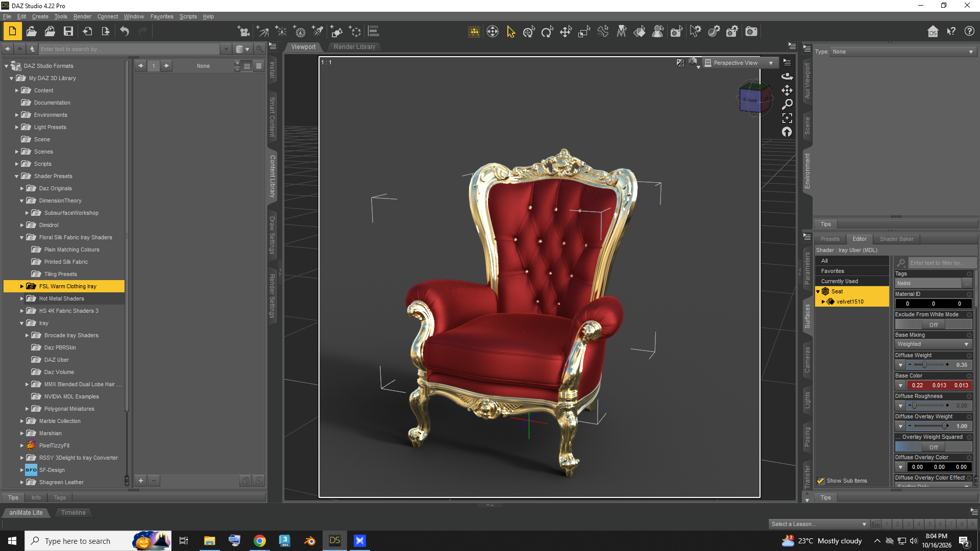Collapse the Shader Presets folder
The width and height of the screenshot is (980, 551).
(17, 176)
